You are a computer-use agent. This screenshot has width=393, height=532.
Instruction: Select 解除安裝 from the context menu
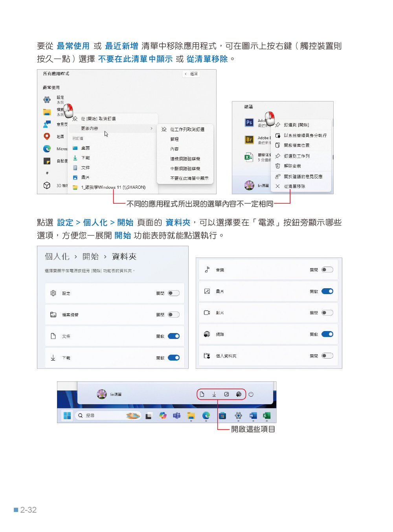[292, 166]
